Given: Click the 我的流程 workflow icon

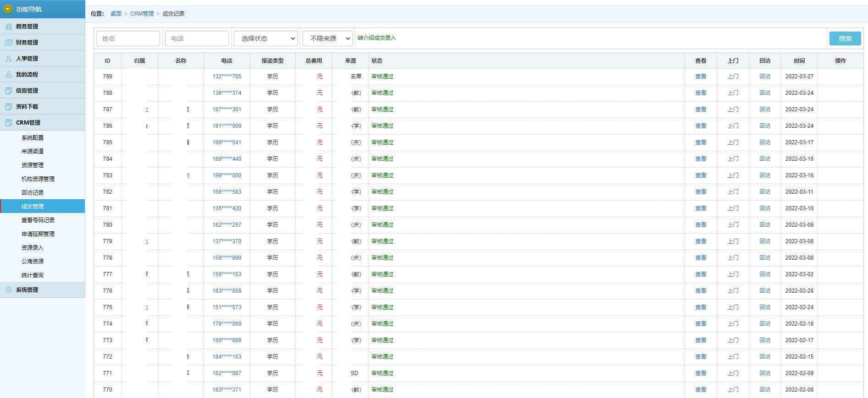Looking at the screenshot, I should pos(9,75).
